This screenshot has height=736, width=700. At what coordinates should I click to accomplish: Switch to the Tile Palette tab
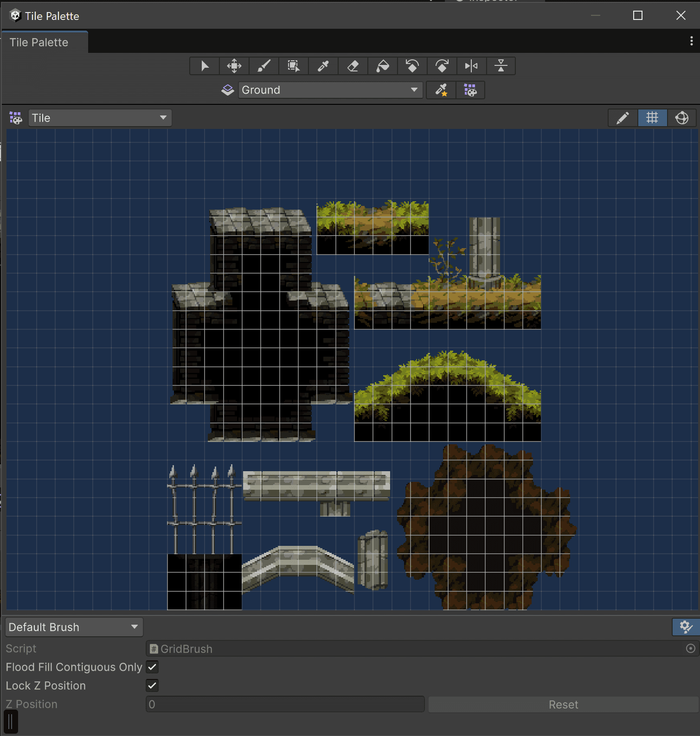pos(39,42)
